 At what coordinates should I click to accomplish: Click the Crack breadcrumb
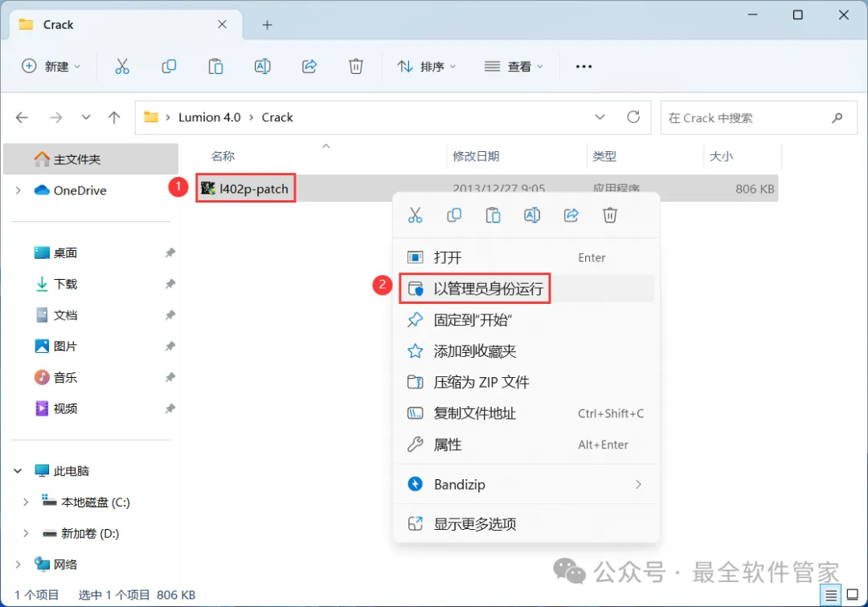[277, 117]
